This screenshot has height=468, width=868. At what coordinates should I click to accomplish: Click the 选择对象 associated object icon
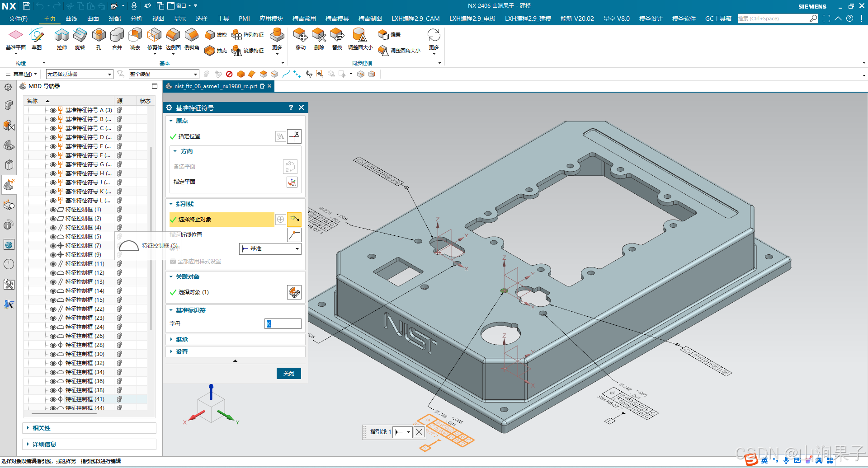[x=294, y=292]
